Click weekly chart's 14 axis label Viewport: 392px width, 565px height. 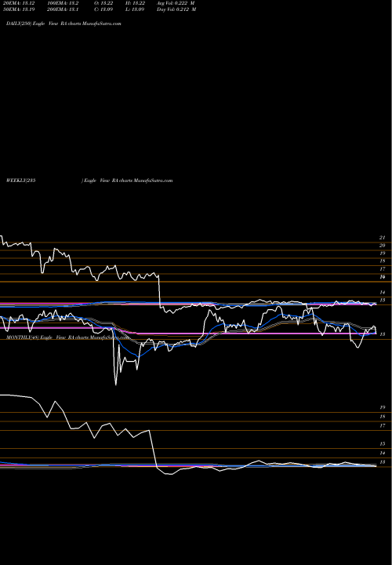click(x=383, y=292)
